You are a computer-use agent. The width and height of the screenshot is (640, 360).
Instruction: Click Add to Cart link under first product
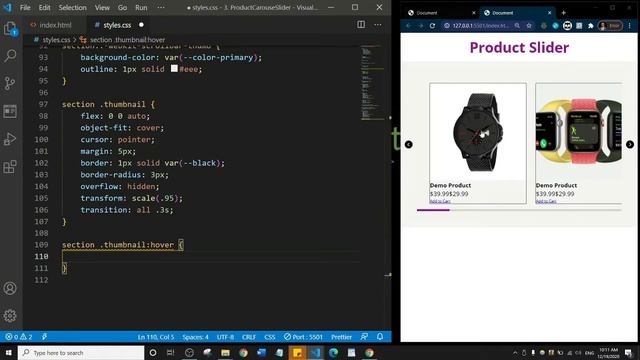[440, 201]
